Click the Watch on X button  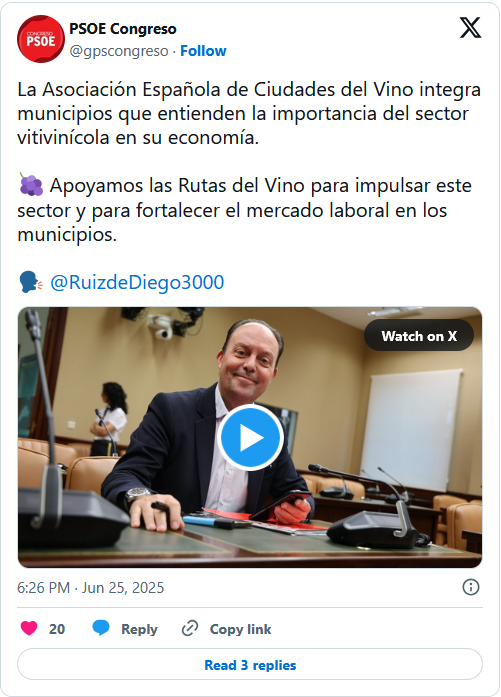pyautogui.click(x=419, y=336)
